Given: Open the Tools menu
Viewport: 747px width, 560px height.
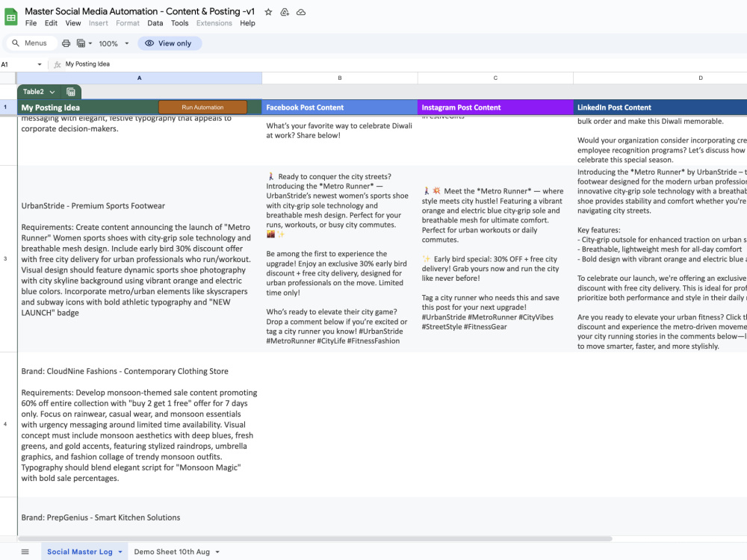Looking at the screenshot, I should pos(179,23).
